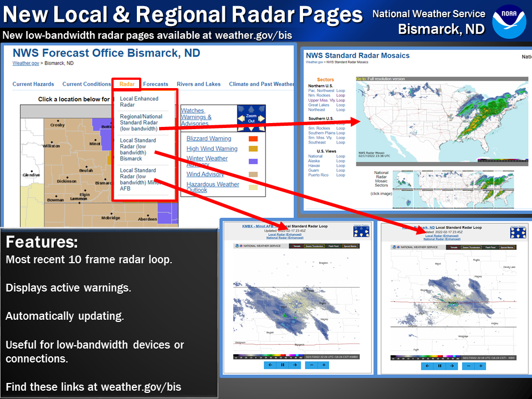Click the Loop link for Puerto Rico
Screen dimensions: 532x399
[x=341, y=175]
